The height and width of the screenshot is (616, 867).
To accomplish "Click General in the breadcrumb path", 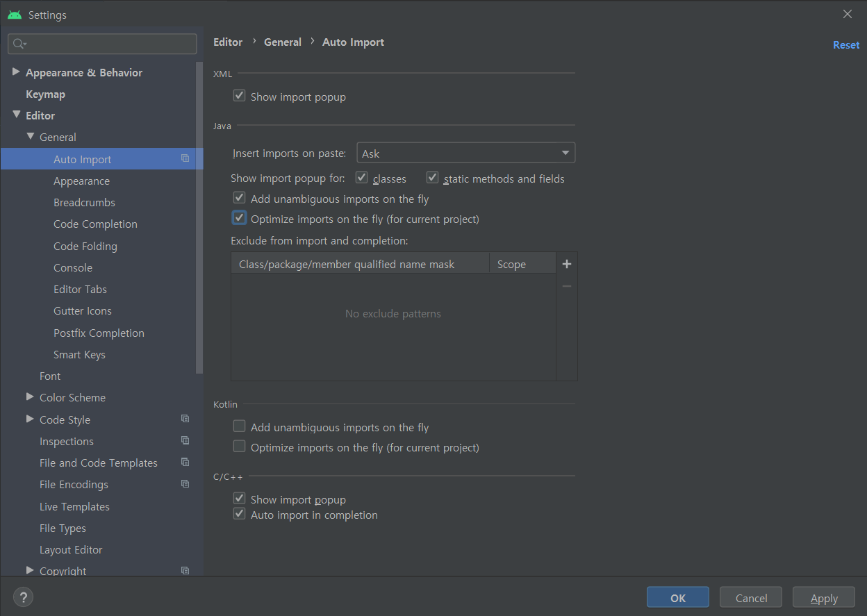I will [283, 42].
